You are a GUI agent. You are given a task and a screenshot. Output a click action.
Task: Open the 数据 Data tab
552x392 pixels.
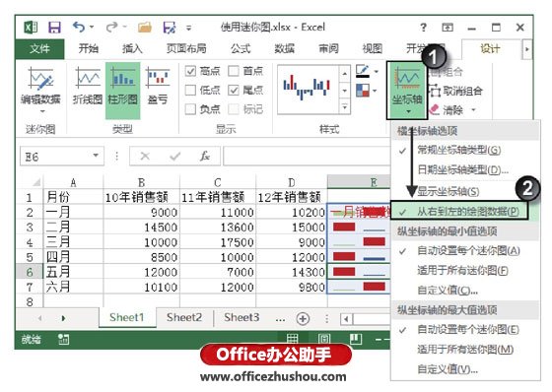285,48
